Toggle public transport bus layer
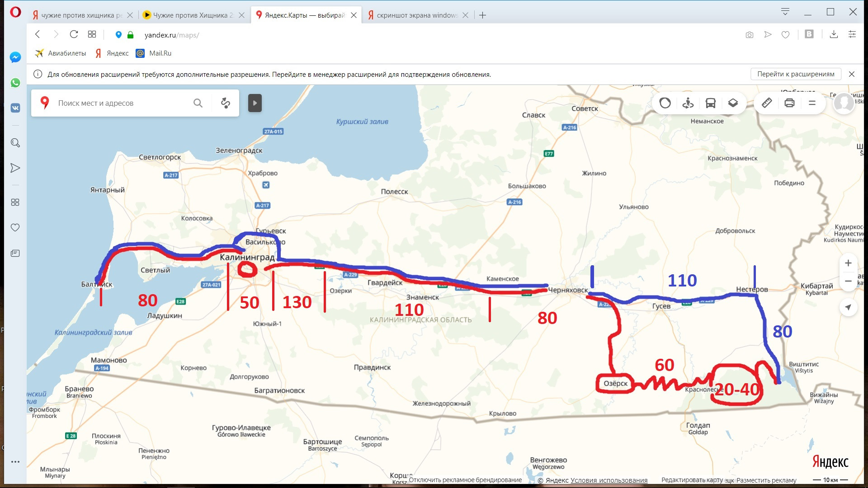Image resolution: width=868 pixels, height=488 pixels. pos(710,103)
